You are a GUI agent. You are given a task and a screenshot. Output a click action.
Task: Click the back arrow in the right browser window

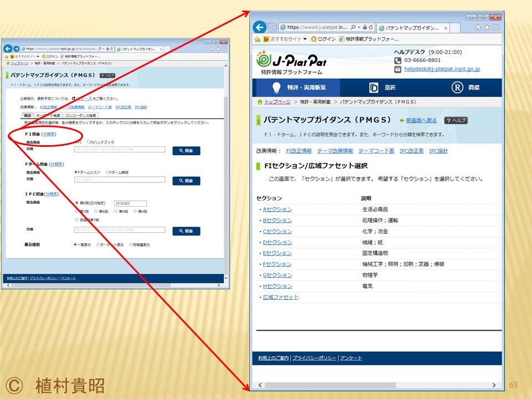259,27
